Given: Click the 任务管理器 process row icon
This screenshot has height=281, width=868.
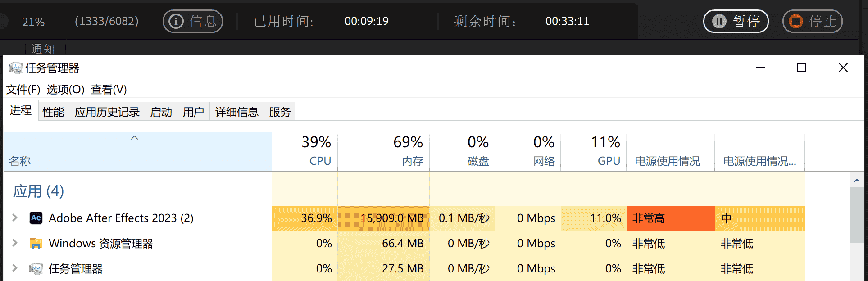Looking at the screenshot, I should coord(36,269).
